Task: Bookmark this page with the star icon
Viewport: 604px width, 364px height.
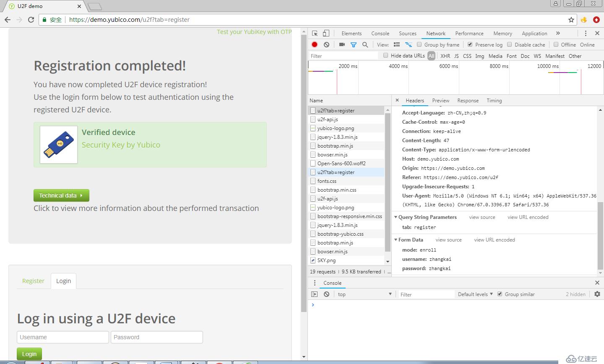Action: [x=571, y=20]
